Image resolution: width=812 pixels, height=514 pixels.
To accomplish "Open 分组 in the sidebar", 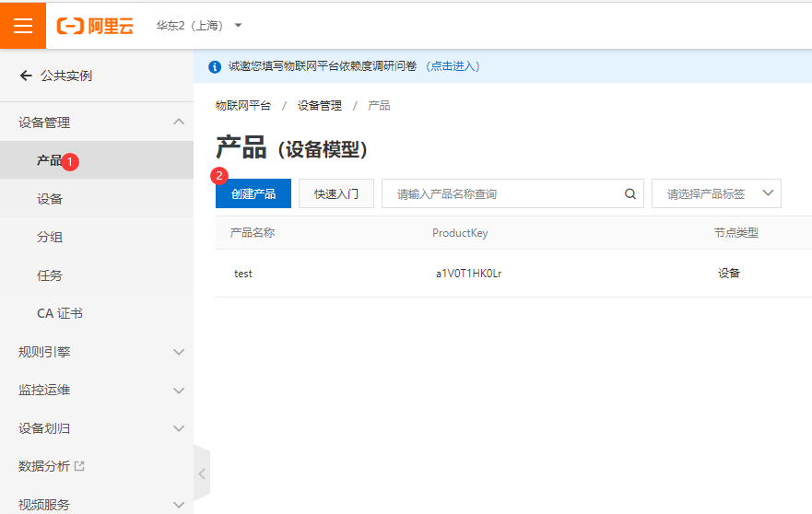I will coord(97,237).
